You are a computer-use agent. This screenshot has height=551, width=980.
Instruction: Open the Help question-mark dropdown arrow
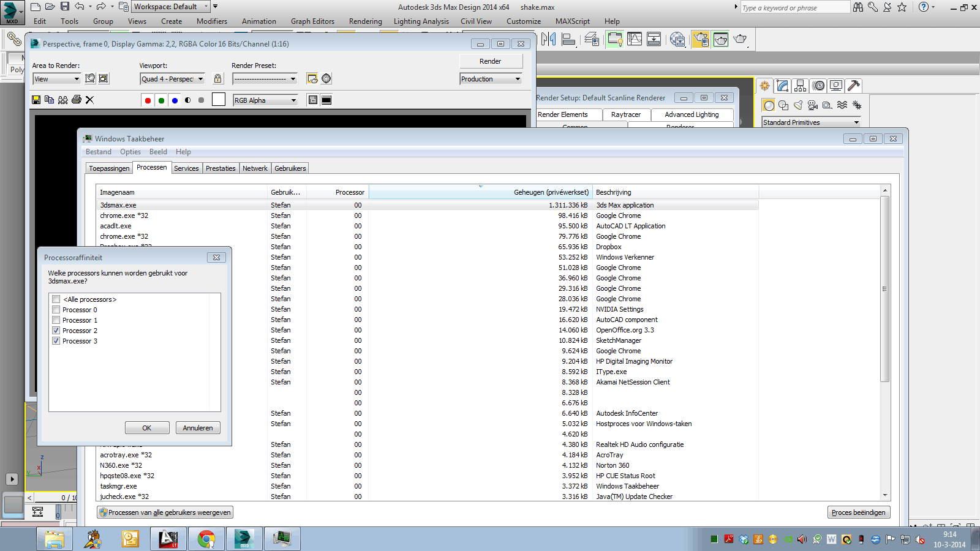[x=933, y=7]
